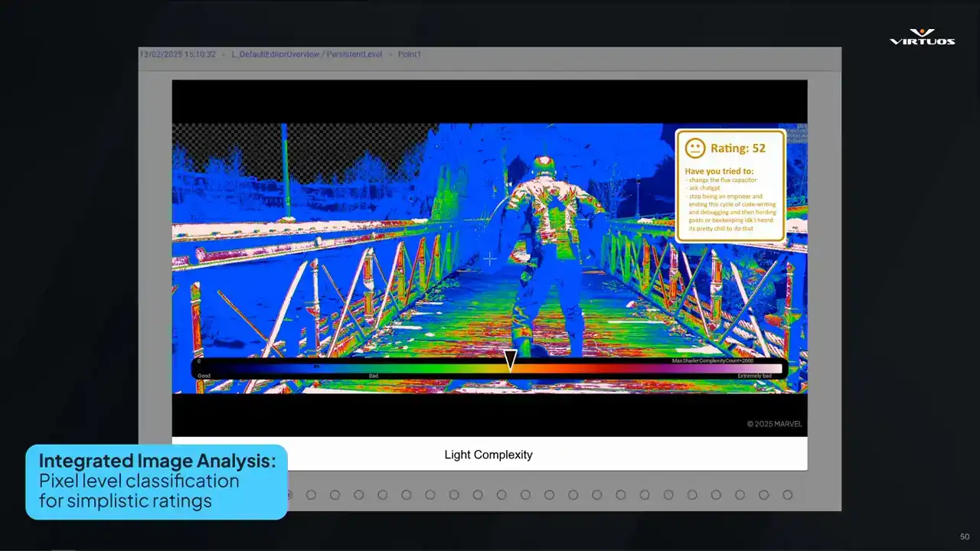Click the MaxShaderComplexityCount label
The width and height of the screenshot is (980, 551).
[x=712, y=360]
